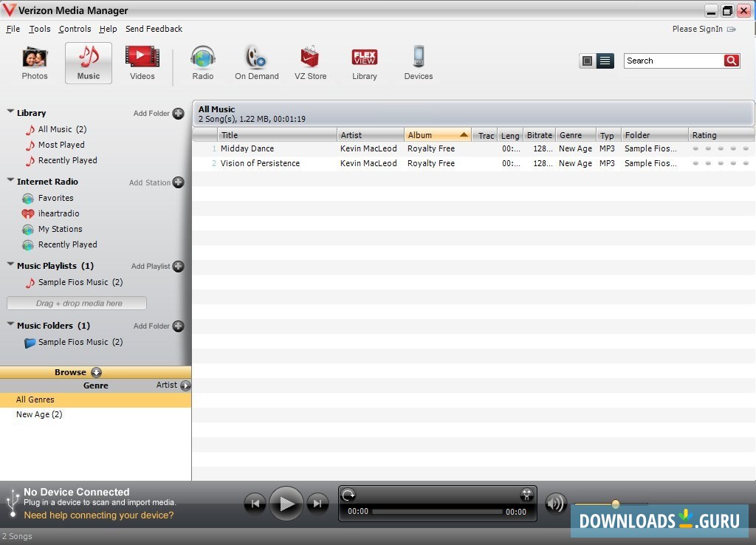Collapse the Music Playlists section
The height and width of the screenshot is (545, 756).
point(10,264)
